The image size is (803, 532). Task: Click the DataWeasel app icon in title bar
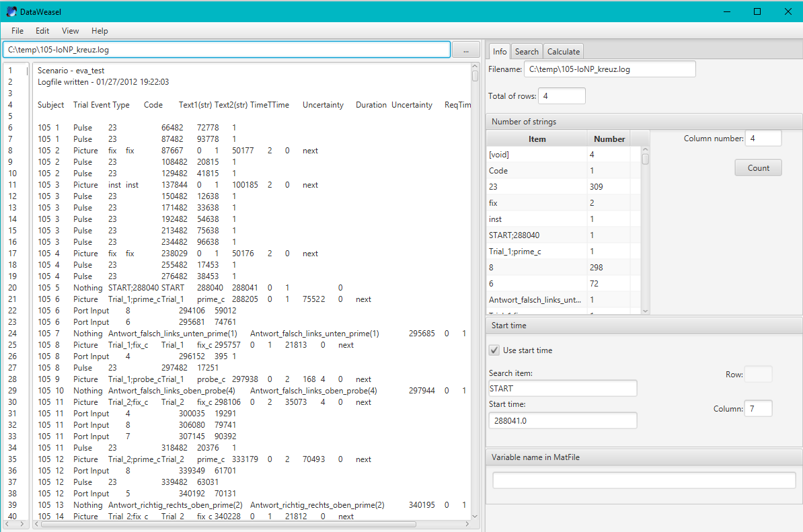tap(11, 11)
